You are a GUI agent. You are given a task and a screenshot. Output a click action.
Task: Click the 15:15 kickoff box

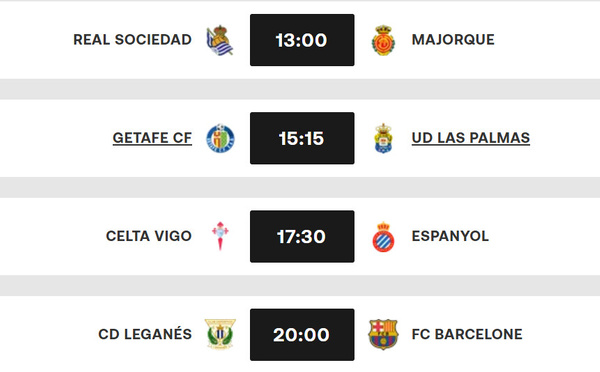302,138
